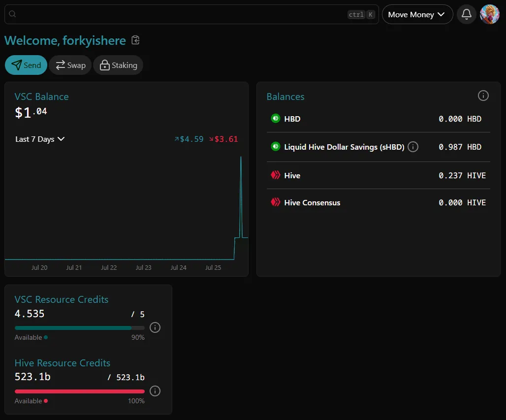
Task: Click the $4.59 high value
Action: tap(189, 139)
